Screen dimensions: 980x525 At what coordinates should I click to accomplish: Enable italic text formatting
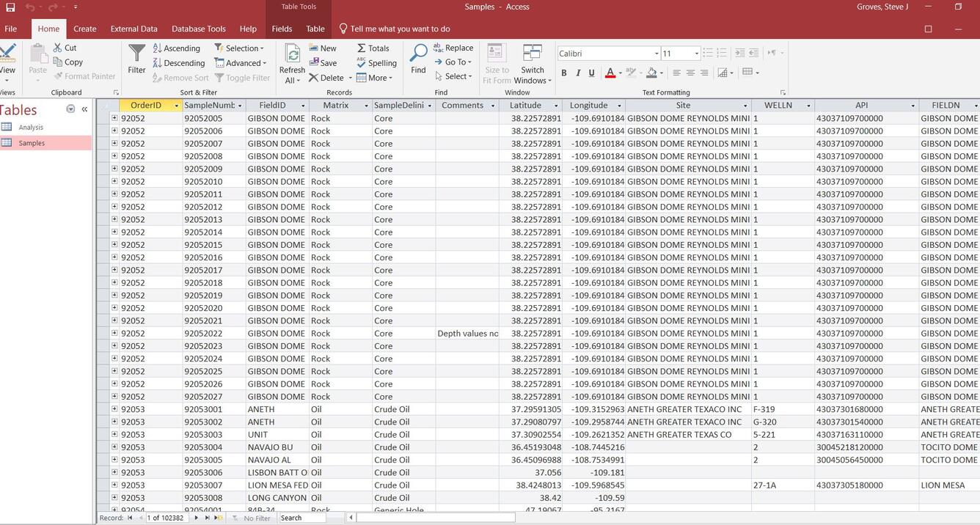tap(577, 73)
